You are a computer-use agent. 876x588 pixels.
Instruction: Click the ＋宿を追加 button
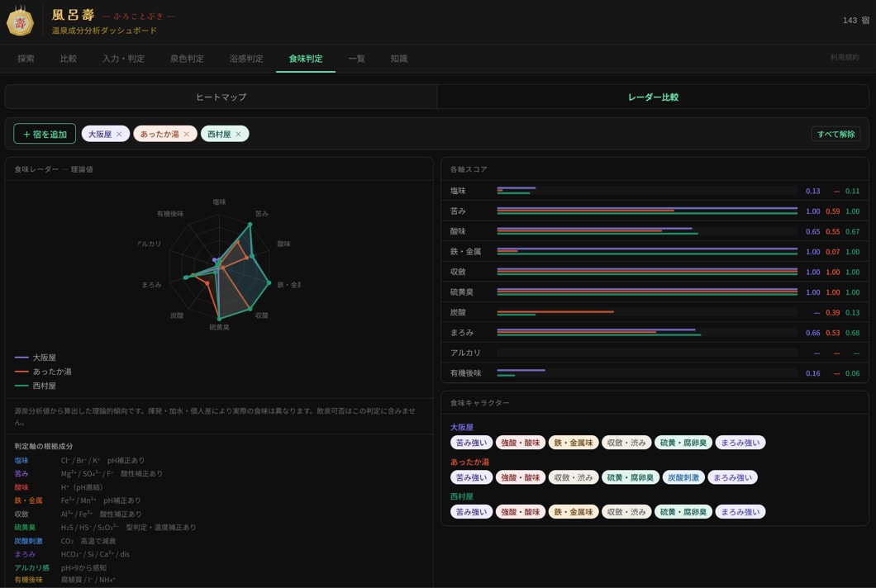(x=45, y=134)
